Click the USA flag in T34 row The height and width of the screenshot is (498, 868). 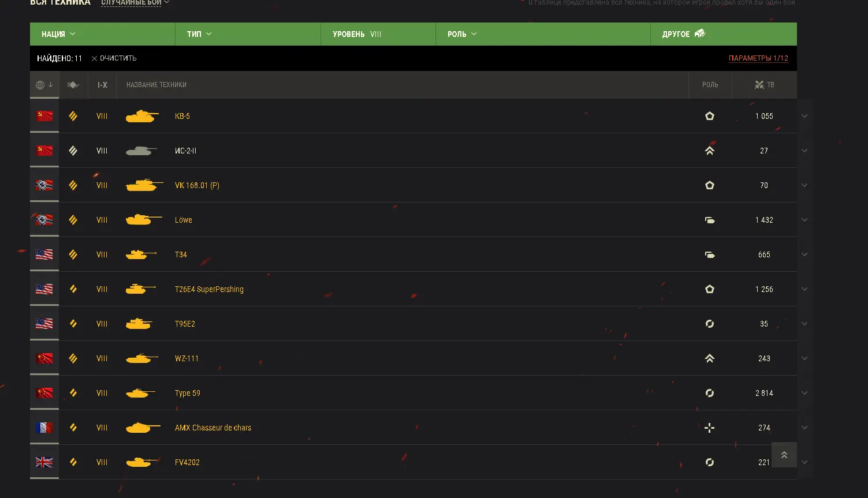44,254
